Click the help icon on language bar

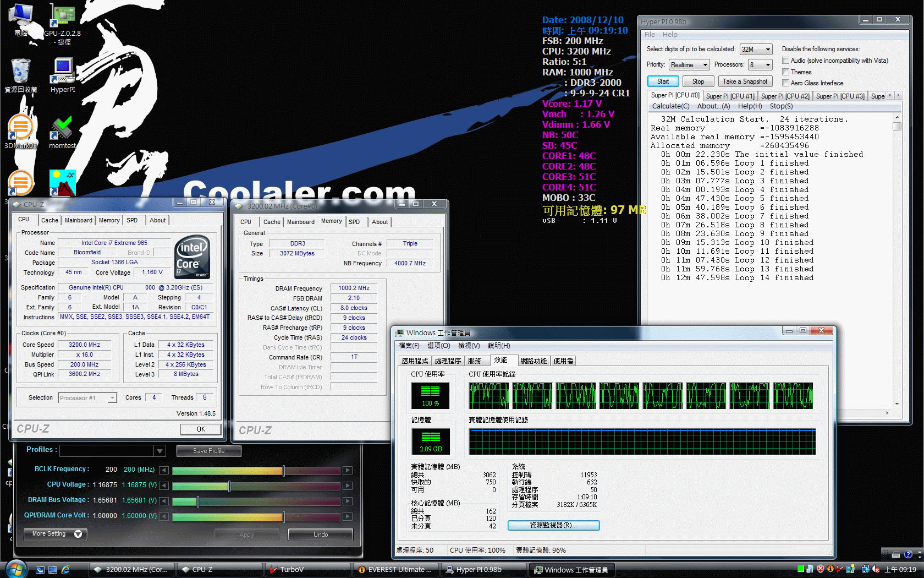coord(908,554)
